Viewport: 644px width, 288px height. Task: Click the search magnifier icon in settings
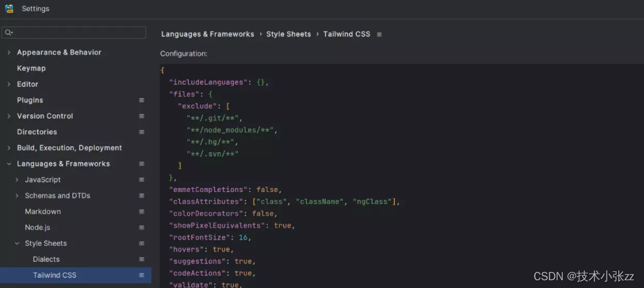(8, 33)
